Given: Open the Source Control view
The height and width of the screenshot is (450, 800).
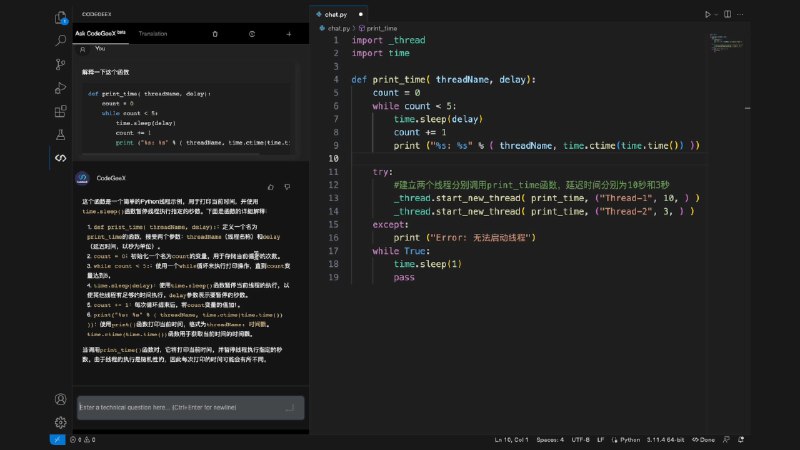Looking at the screenshot, I should [60, 64].
